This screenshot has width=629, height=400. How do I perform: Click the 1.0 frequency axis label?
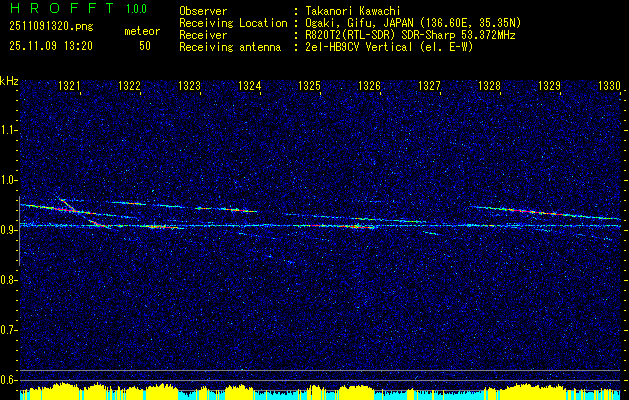point(8,181)
